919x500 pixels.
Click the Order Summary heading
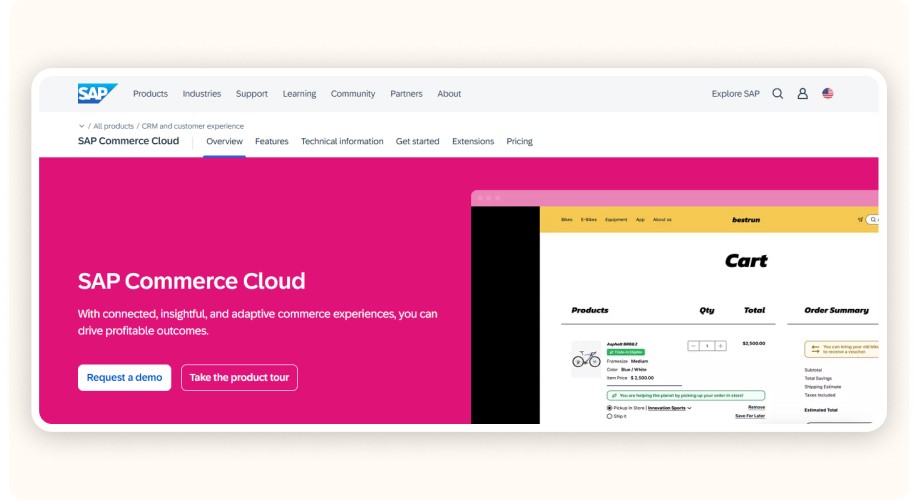pyautogui.click(x=836, y=310)
